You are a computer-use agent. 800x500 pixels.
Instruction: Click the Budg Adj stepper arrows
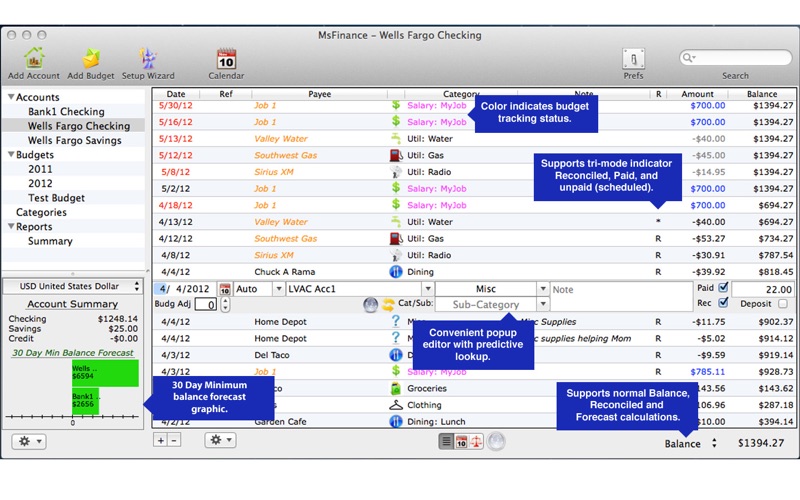[225, 305]
